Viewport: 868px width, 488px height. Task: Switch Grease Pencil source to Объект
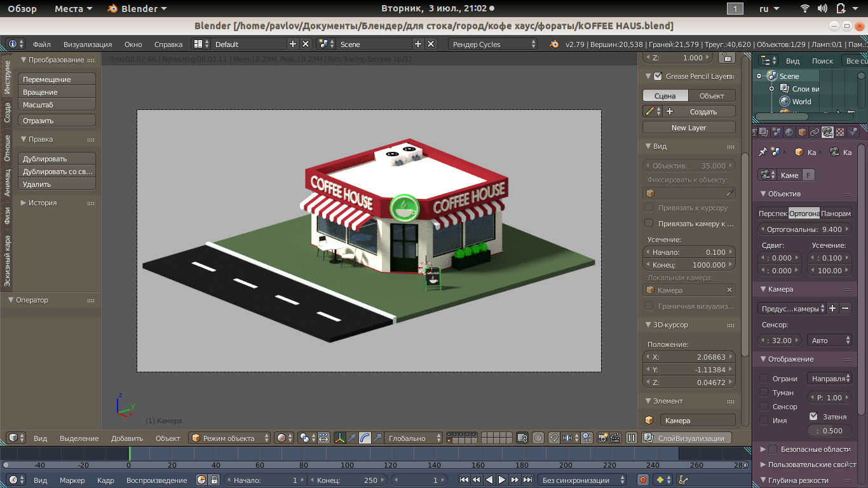point(712,96)
